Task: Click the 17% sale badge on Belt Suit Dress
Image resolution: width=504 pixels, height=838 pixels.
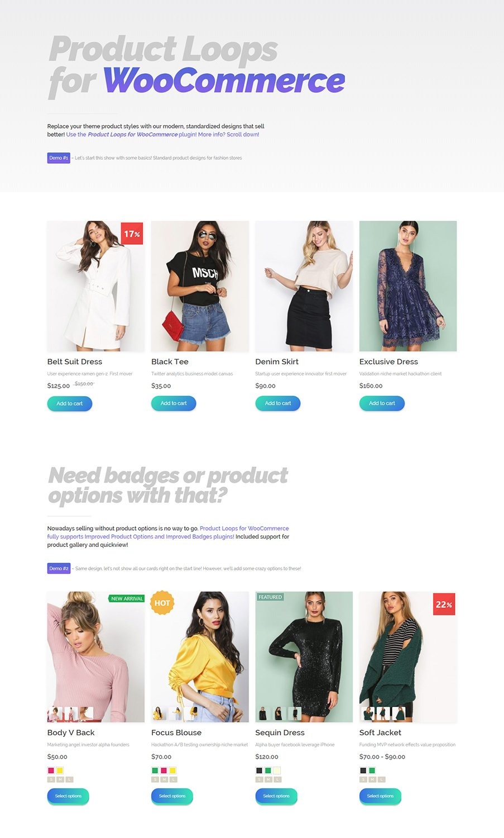Action: tap(132, 234)
